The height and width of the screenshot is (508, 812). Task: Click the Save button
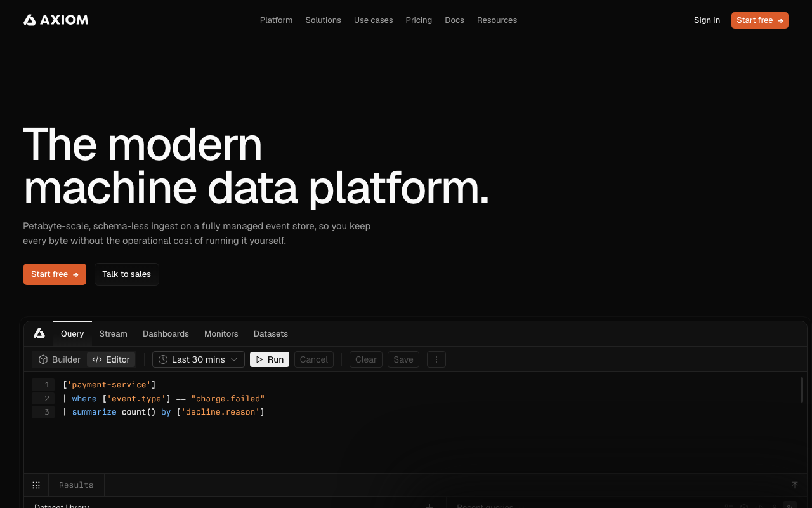point(403,359)
